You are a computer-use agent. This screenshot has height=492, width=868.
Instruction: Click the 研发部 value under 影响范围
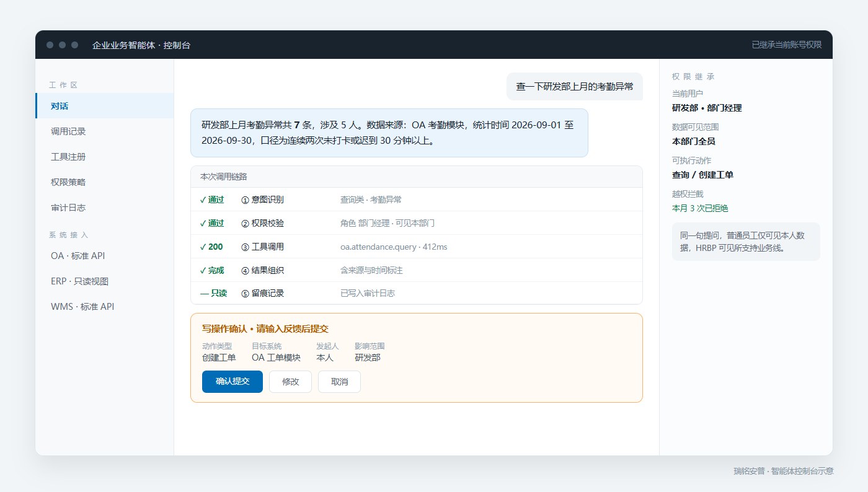click(368, 358)
